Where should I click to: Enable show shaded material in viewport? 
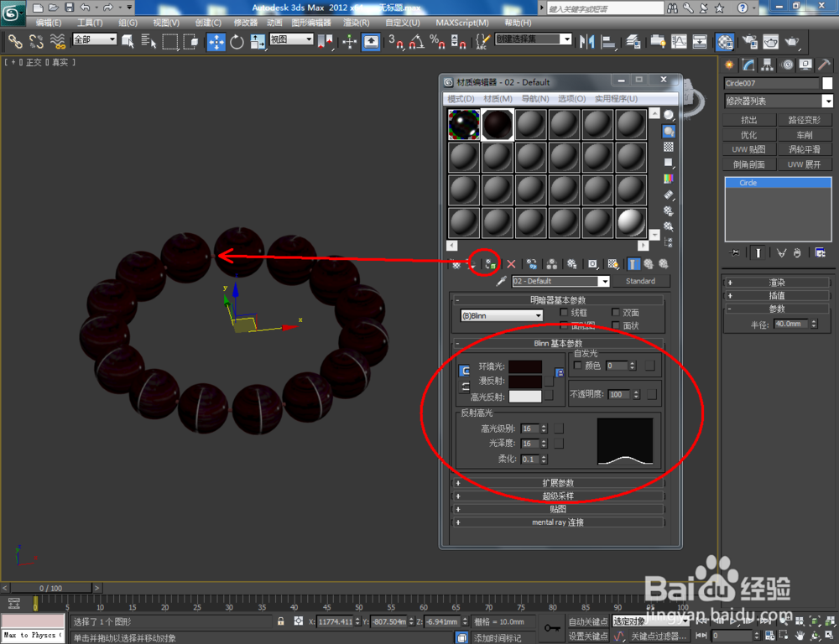point(612,263)
